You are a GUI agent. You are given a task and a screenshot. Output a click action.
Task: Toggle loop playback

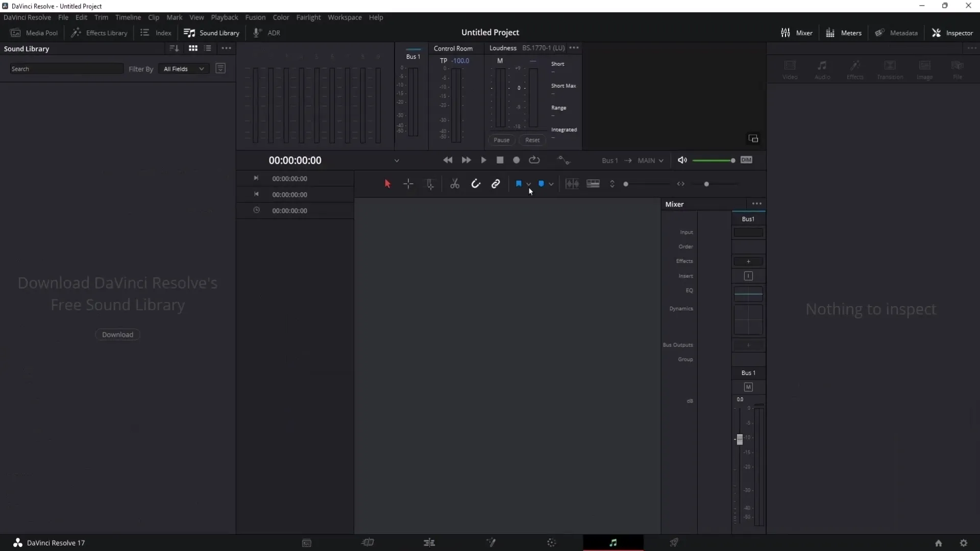tap(534, 160)
